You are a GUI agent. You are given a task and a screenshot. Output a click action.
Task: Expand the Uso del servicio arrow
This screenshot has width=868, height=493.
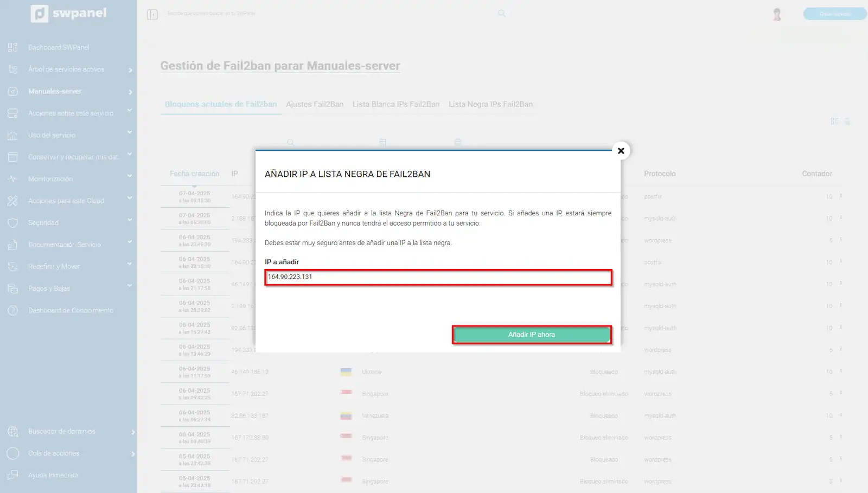pyautogui.click(x=130, y=132)
